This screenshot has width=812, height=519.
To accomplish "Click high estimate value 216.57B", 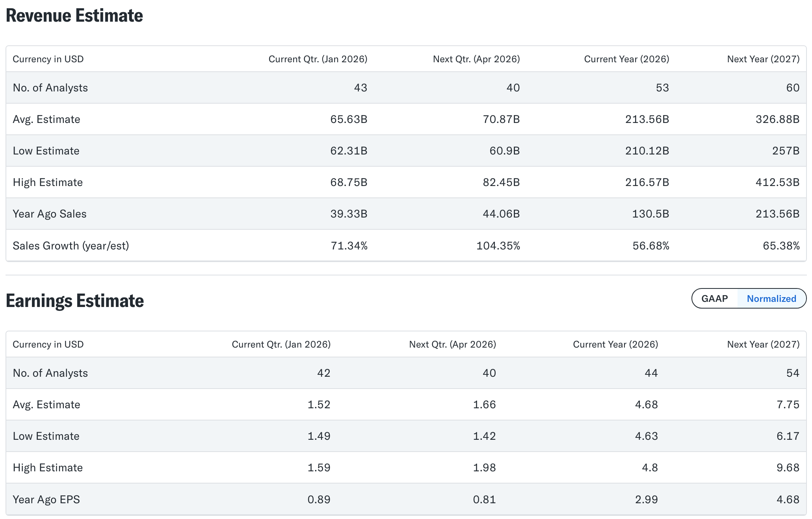I will pyautogui.click(x=647, y=182).
